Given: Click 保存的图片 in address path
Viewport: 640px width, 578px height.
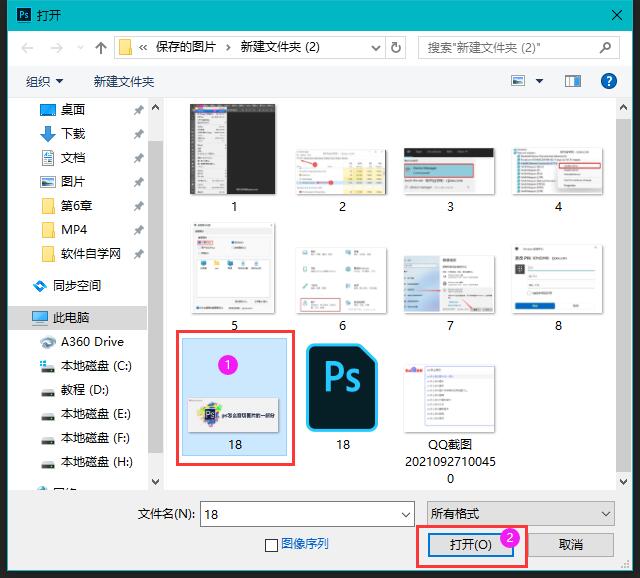Looking at the screenshot, I should click(185, 47).
